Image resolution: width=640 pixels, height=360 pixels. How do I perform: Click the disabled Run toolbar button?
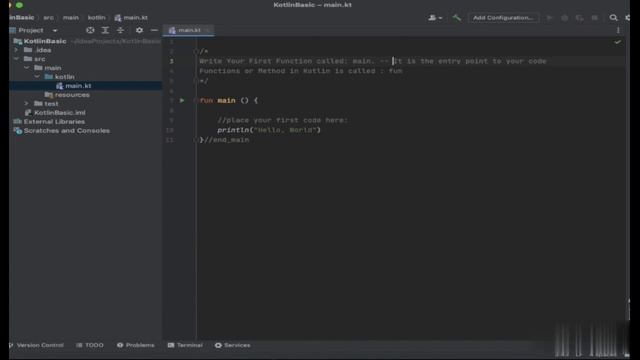point(550,18)
